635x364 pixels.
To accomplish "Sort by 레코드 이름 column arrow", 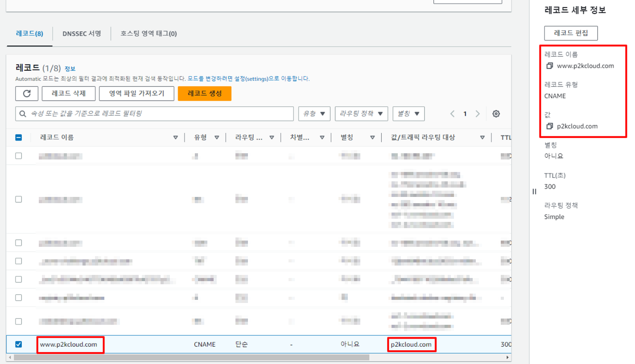I will [176, 138].
